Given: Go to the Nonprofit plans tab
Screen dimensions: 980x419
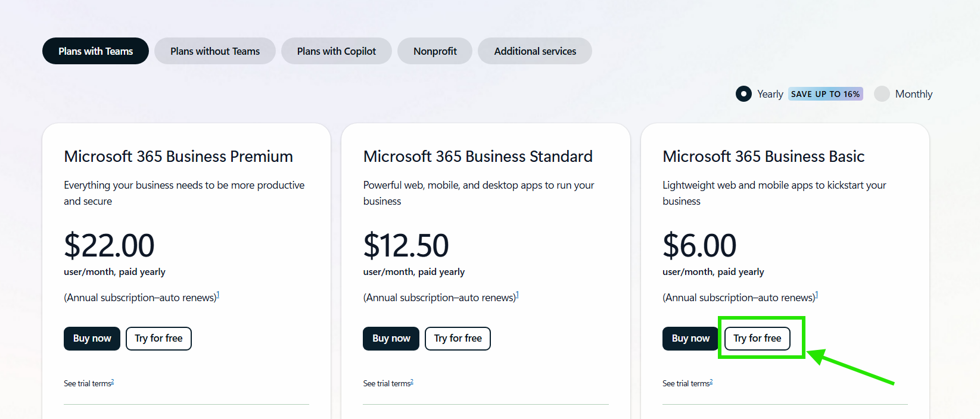Looking at the screenshot, I should [435, 51].
